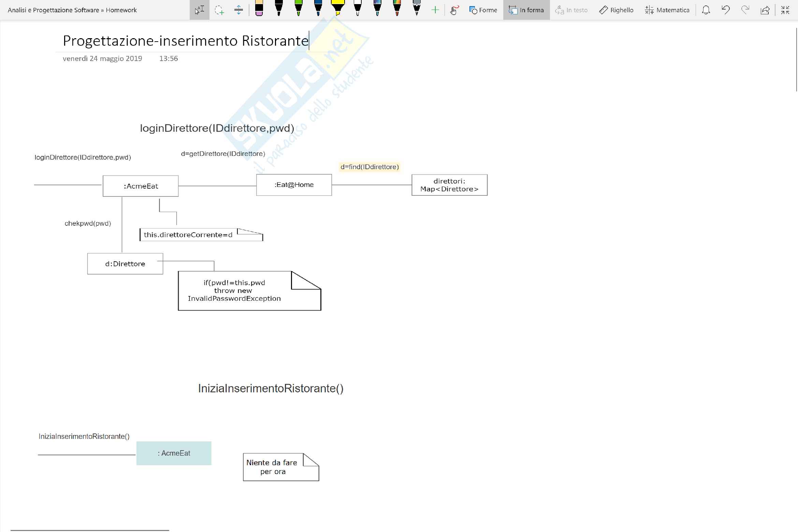Click the Homework section breadcrumb
The height and width of the screenshot is (532, 798).
coord(121,10)
